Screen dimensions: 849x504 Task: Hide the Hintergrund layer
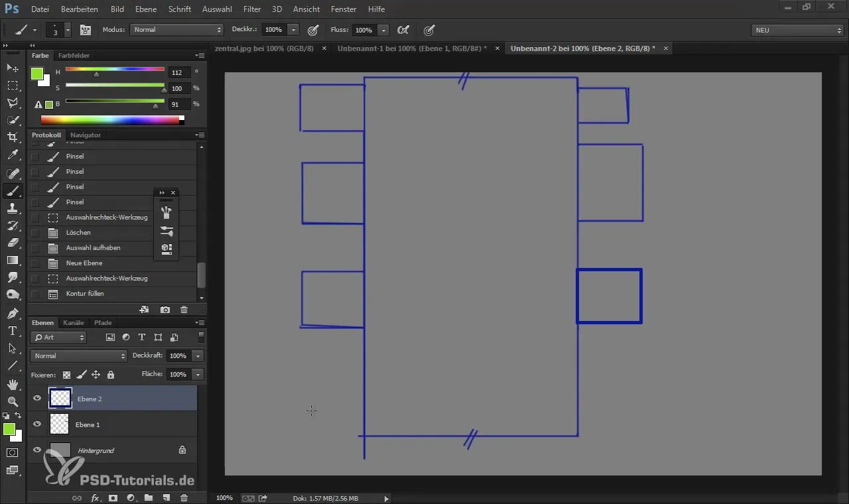coord(37,450)
